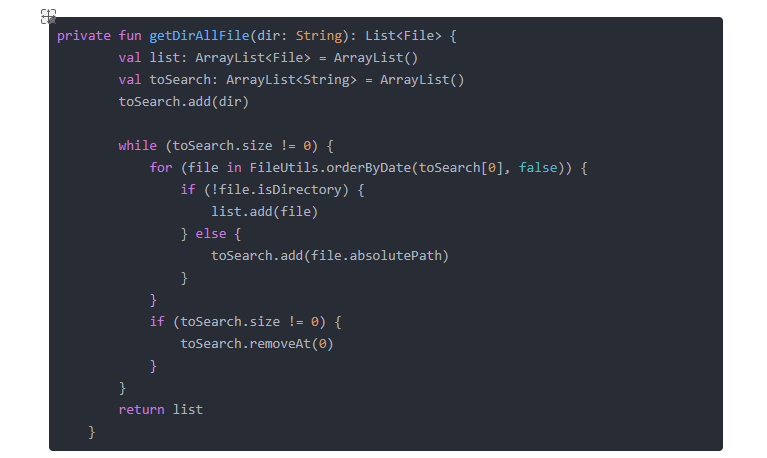The image size is (767, 458).
Task: Click the 'in' keyword inside for loop
Action: [234, 168]
